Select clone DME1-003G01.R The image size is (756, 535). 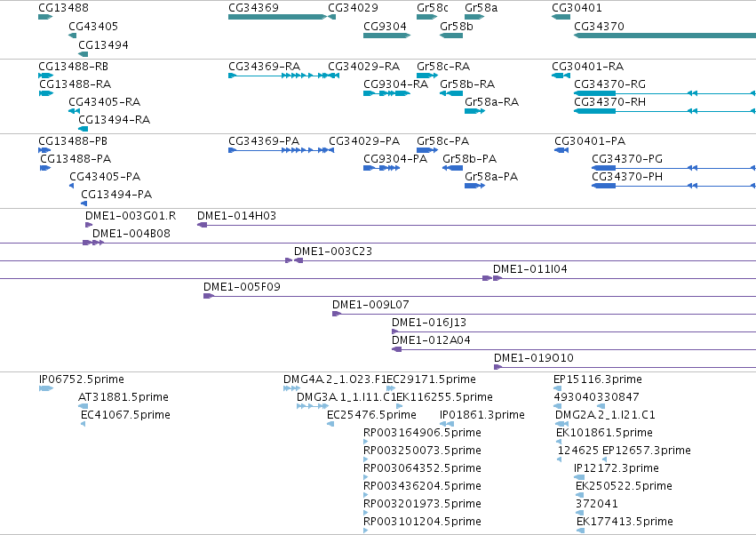tap(131, 216)
